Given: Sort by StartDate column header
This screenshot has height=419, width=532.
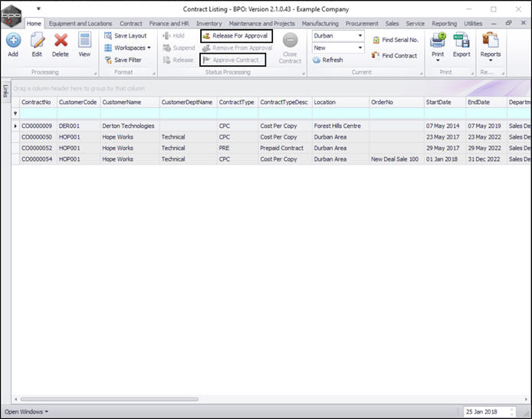Looking at the screenshot, I should click(445, 102).
